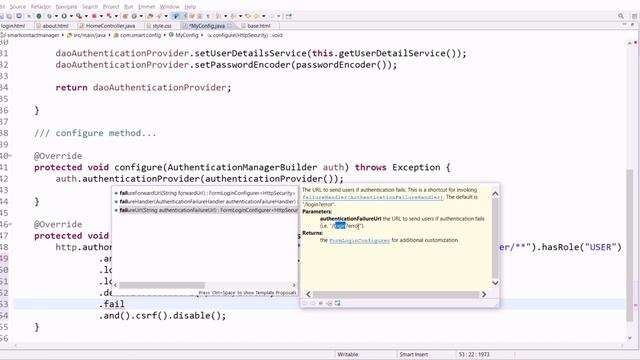Open FormLoginConfigurer link in Javadoc popup
Viewport: 640px width, 360px height.
click(359, 240)
